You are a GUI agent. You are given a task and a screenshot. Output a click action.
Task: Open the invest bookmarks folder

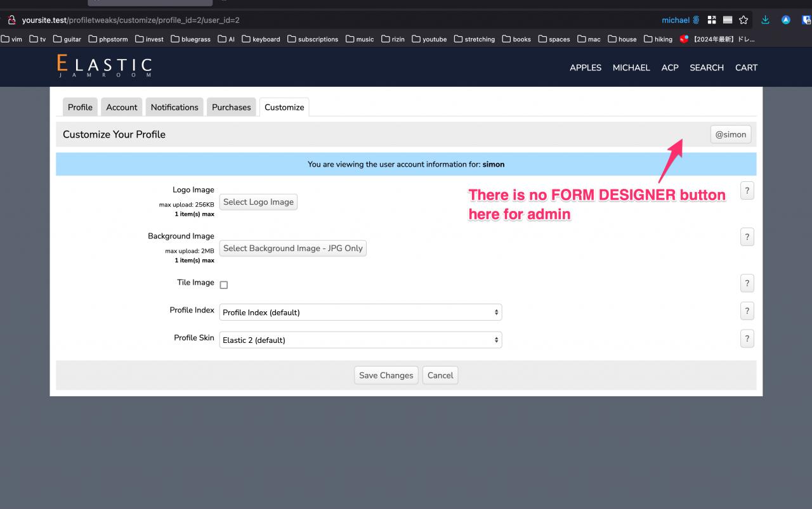coord(149,39)
